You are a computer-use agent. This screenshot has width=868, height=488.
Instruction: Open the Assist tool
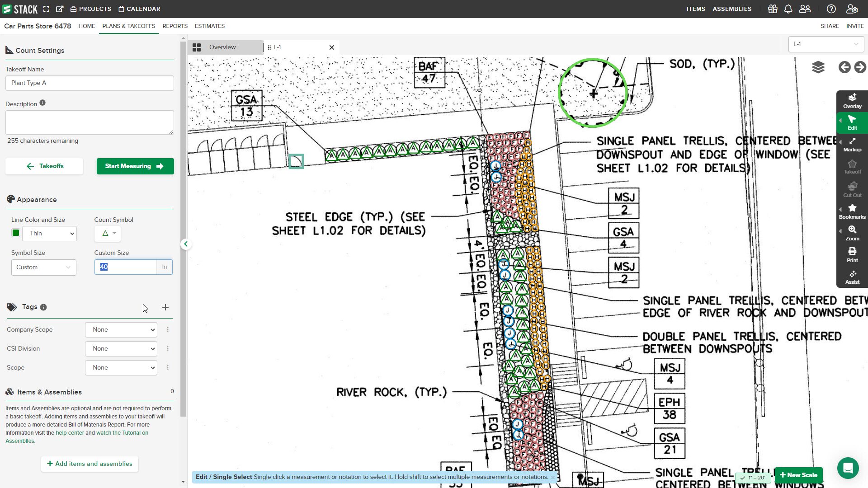[852, 277]
